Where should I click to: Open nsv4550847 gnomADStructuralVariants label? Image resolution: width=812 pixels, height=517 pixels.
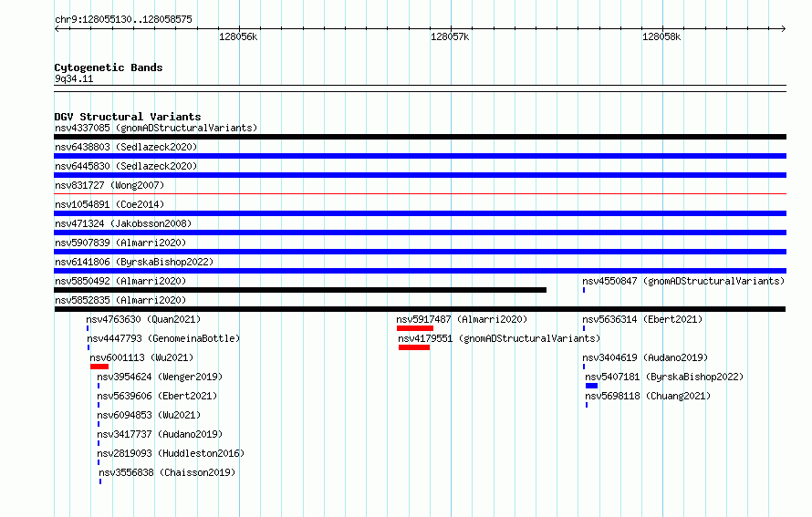[x=683, y=281]
